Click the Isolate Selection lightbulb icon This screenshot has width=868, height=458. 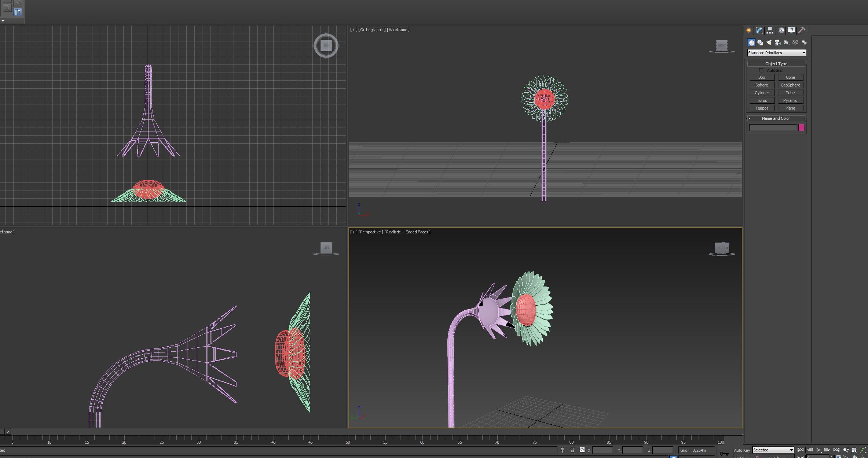563,450
